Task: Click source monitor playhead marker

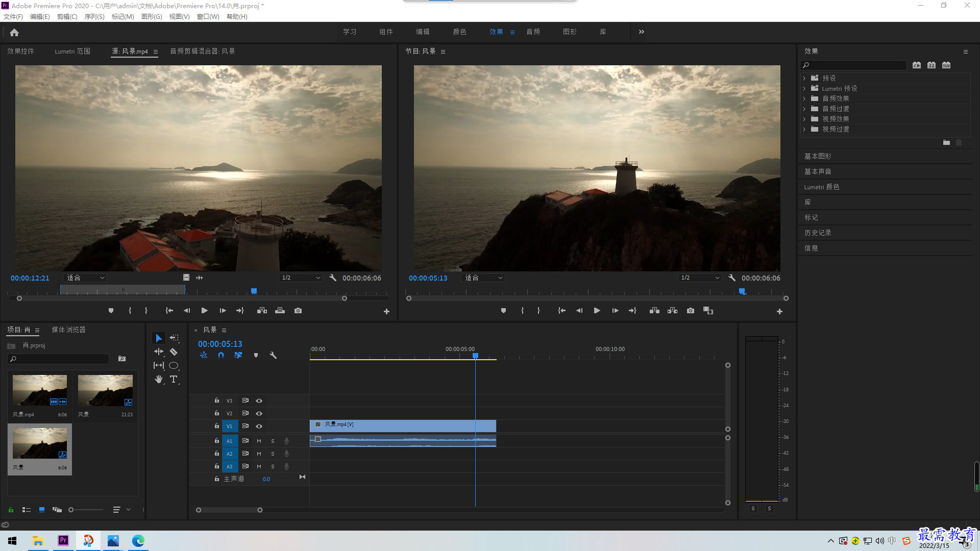Action: [254, 291]
